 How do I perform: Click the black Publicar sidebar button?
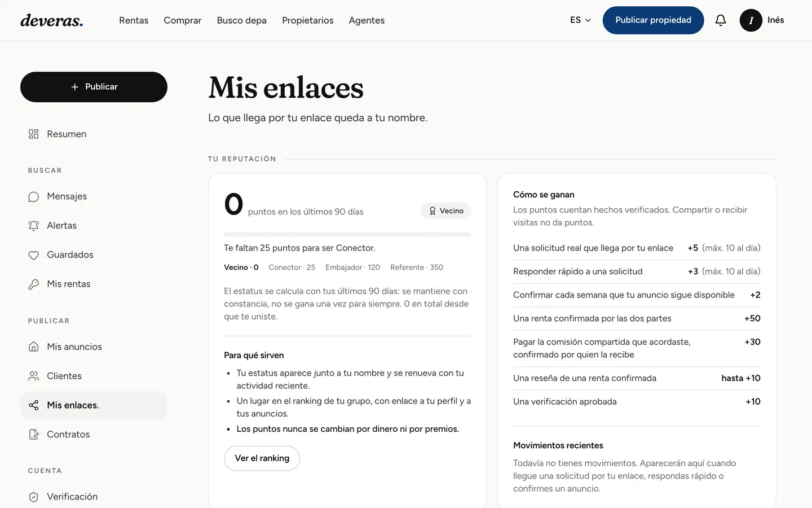(x=94, y=87)
